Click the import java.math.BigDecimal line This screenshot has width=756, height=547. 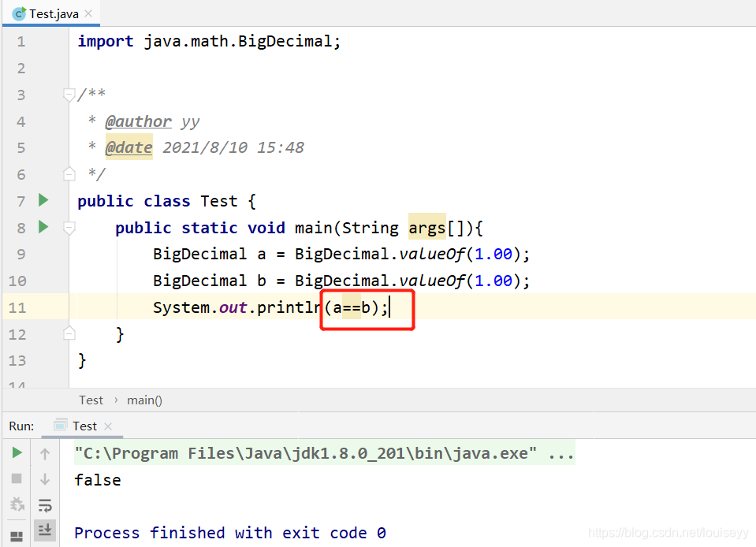(209, 42)
